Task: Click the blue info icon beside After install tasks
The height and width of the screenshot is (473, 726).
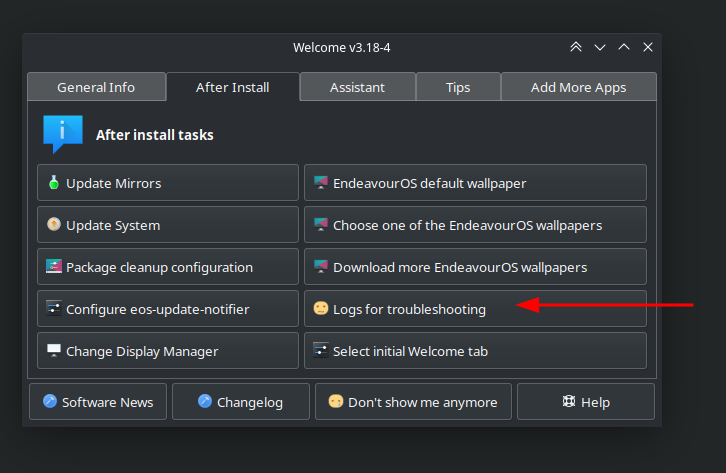Action: (x=62, y=134)
